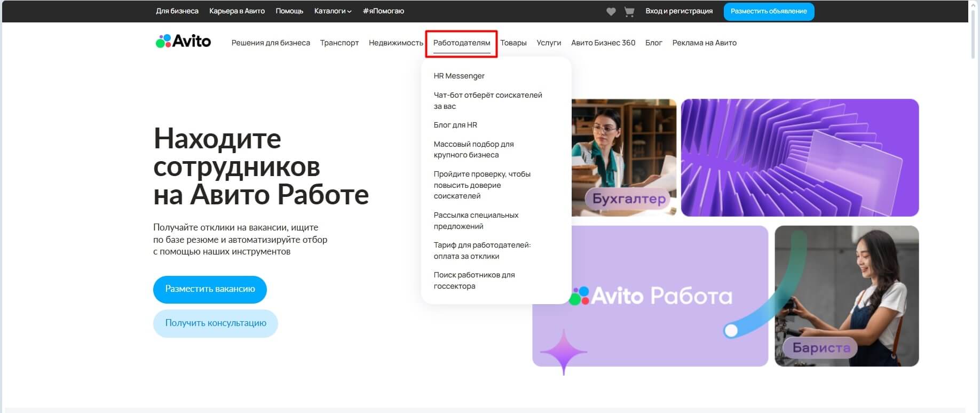Select HR Messenger in the dropdown
This screenshot has width=980, height=413.
[x=459, y=76]
